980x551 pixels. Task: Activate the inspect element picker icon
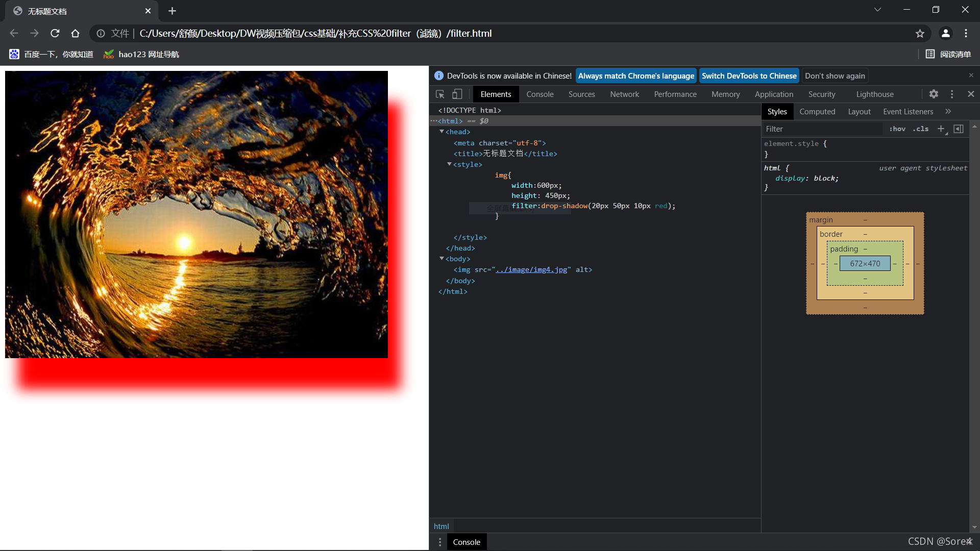click(x=440, y=94)
